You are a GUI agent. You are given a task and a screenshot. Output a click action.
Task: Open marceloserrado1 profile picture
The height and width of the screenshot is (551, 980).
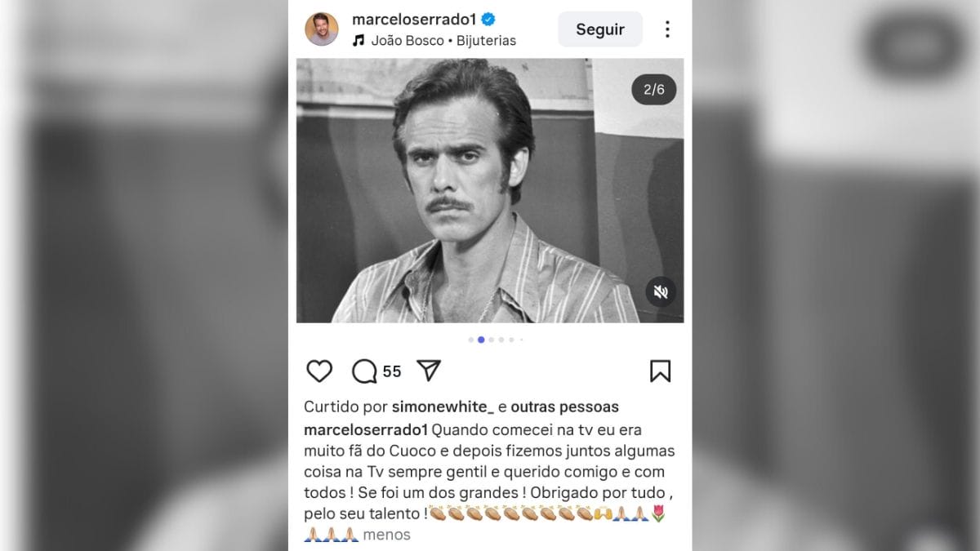[322, 29]
